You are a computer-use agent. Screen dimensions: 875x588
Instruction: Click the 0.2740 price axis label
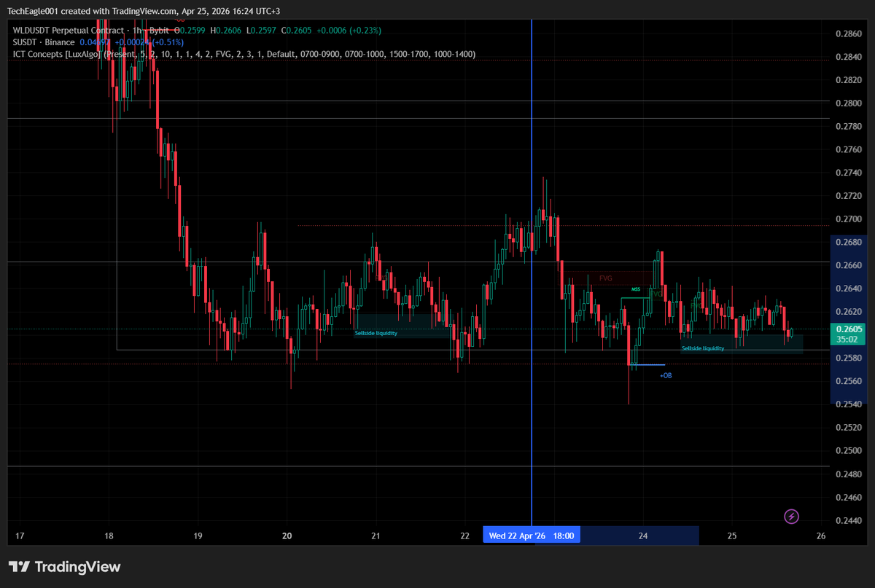(x=850, y=173)
